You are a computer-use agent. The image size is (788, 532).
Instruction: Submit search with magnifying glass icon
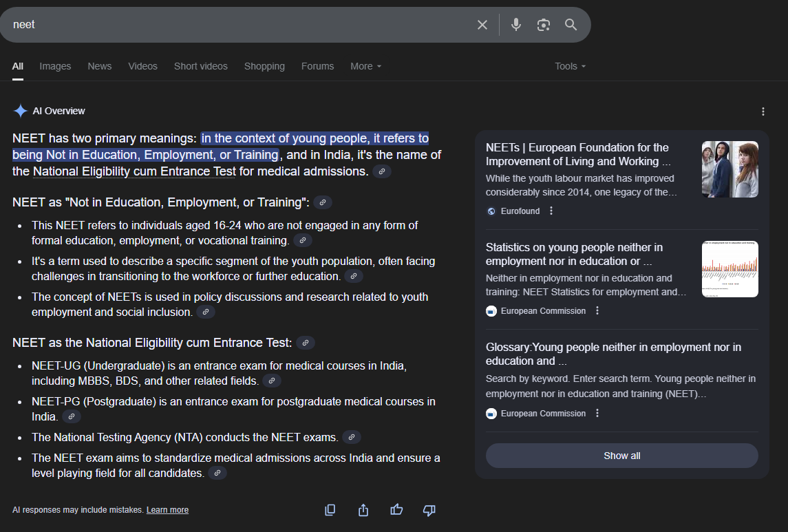571,25
